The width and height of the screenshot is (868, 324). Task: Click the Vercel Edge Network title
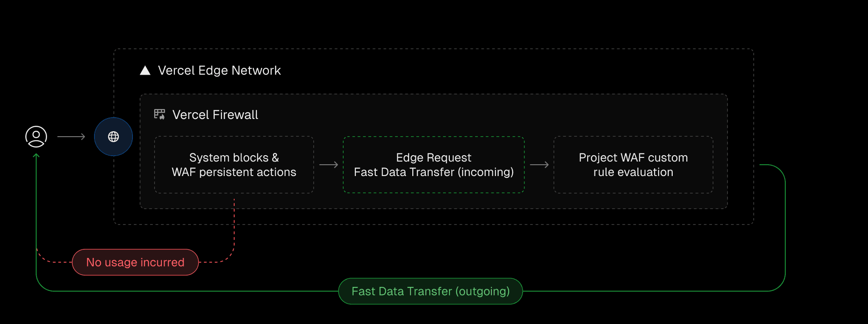click(x=219, y=71)
